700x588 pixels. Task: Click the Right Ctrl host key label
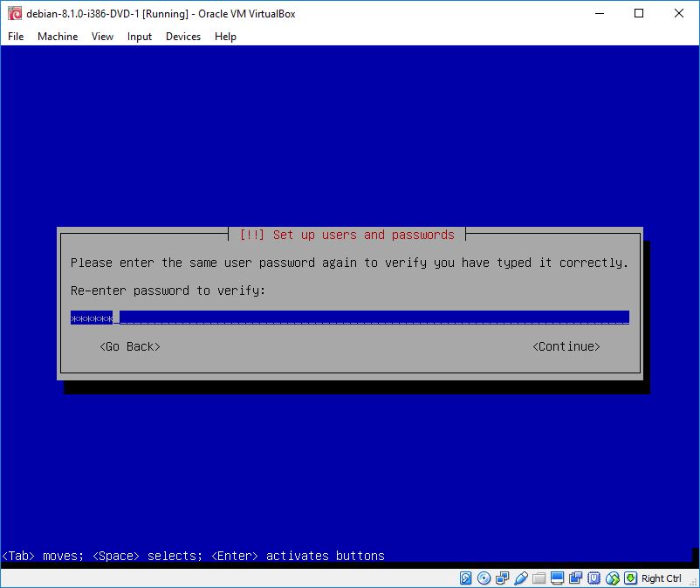point(662,578)
